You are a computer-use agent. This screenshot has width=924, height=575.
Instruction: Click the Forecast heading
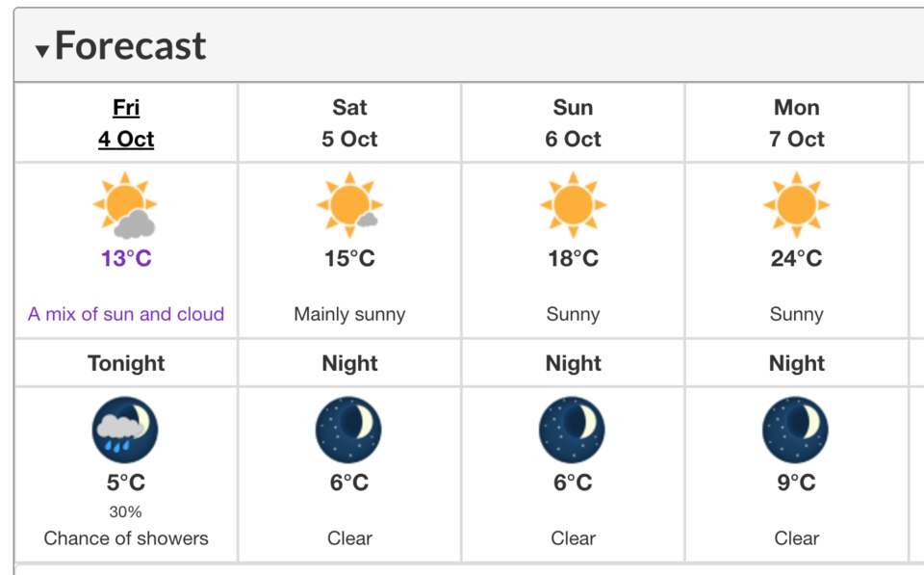[130, 45]
